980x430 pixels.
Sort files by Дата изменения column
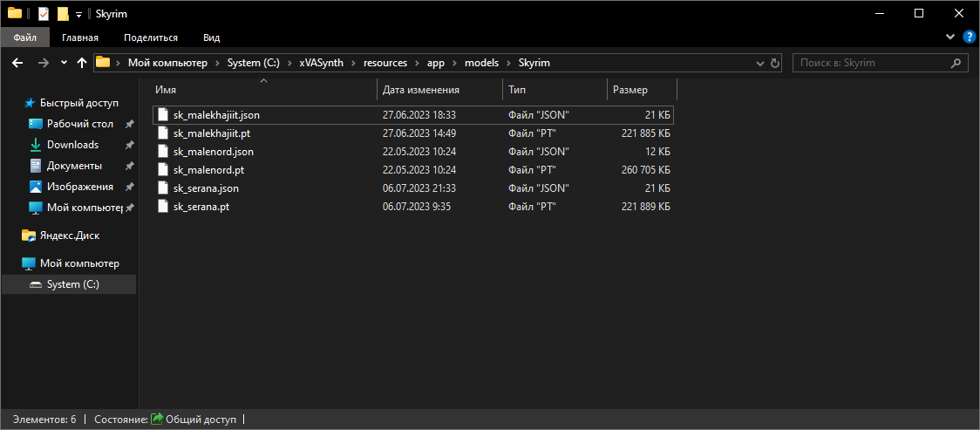(421, 90)
